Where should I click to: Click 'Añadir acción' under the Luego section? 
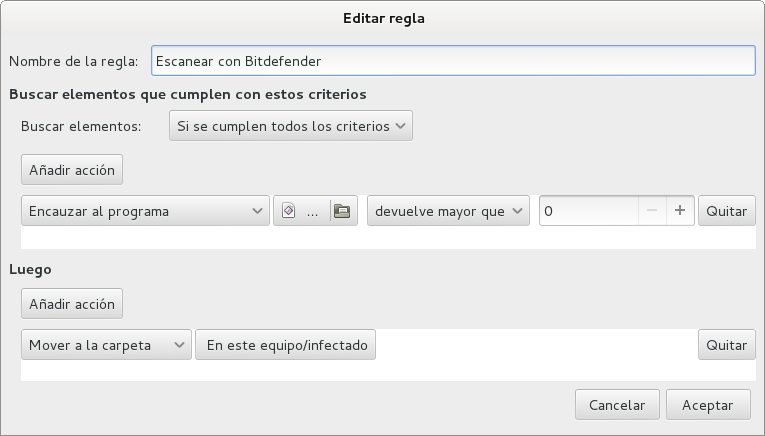pyautogui.click(x=71, y=304)
